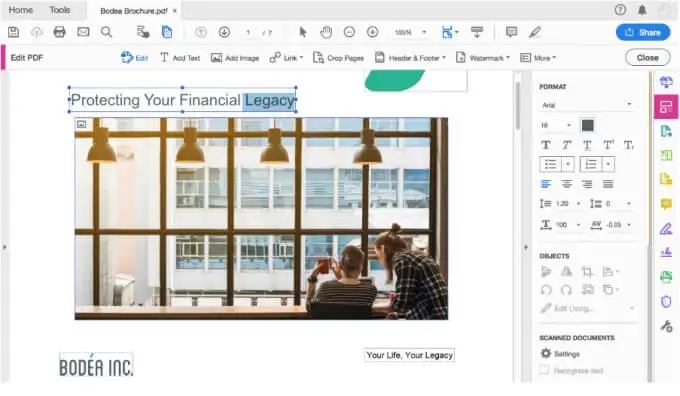Zoom out with minus circle icon

[349, 32]
